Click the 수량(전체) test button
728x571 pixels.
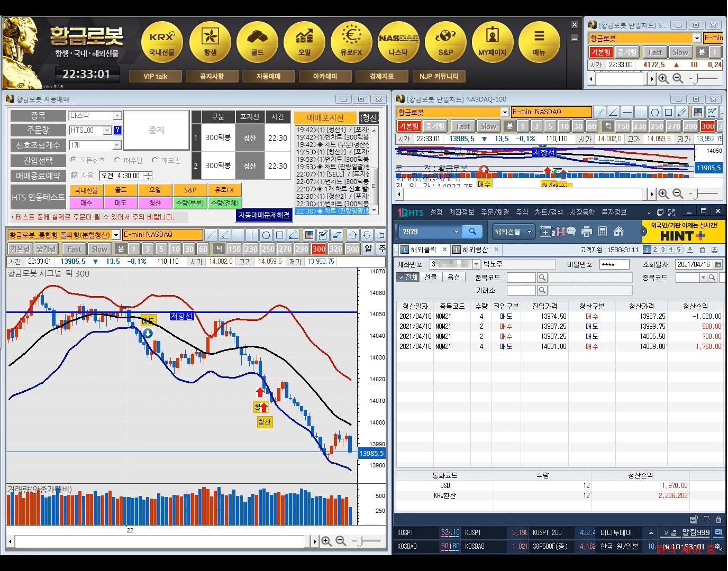click(224, 203)
